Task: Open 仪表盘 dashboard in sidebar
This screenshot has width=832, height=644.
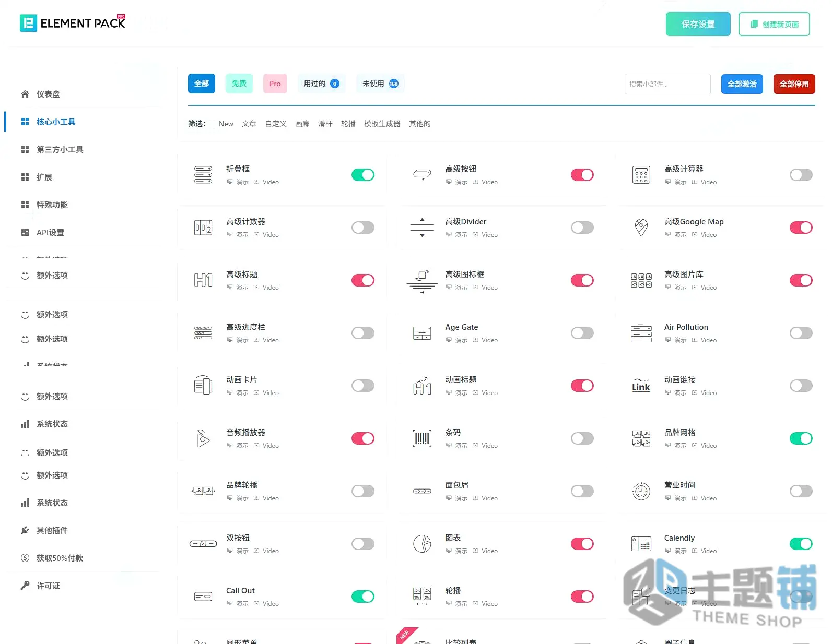Action: click(x=48, y=94)
